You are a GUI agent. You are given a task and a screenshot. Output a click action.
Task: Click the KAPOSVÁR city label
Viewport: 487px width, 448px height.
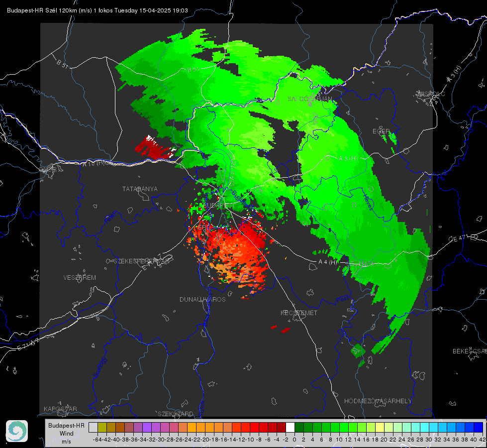point(60,409)
